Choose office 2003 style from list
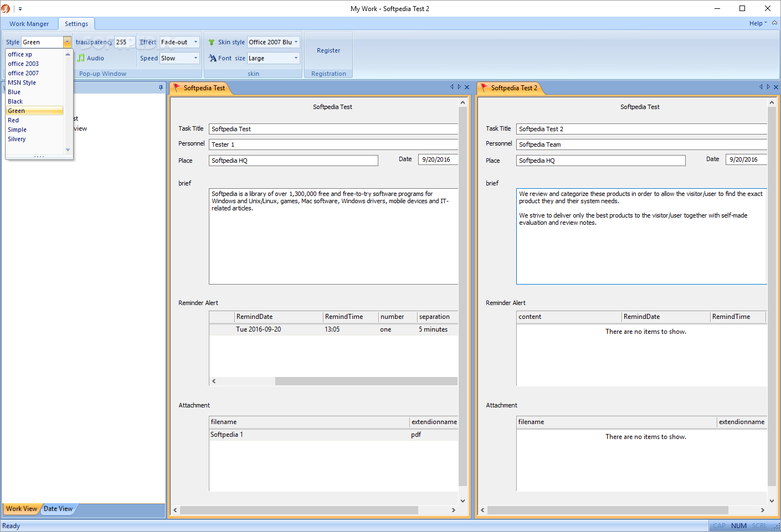This screenshot has height=532, width=781. point(35,64)
